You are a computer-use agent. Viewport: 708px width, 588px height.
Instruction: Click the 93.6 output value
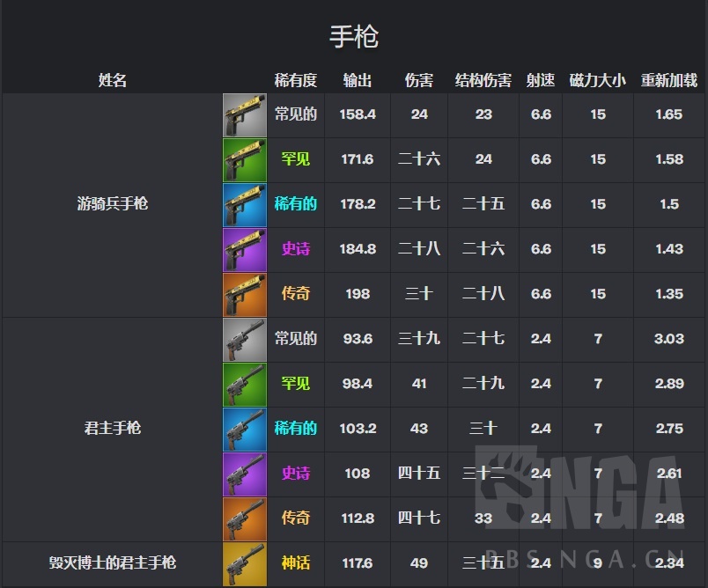pos(358,339)
